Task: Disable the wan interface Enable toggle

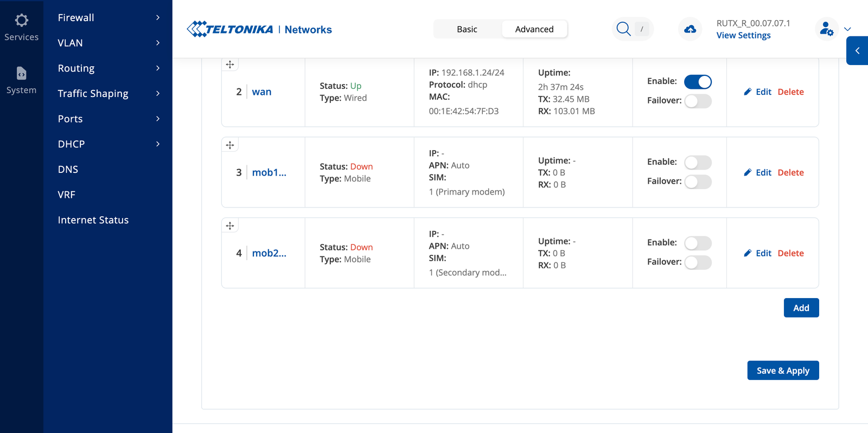Action: pyautogui.click(x=698, y=82)
